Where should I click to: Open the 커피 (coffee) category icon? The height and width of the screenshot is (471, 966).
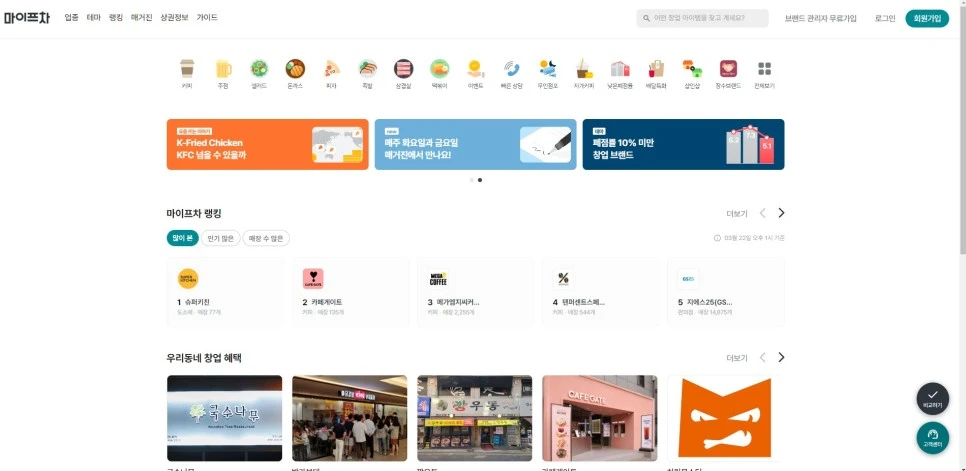click(x=187, y=68)
